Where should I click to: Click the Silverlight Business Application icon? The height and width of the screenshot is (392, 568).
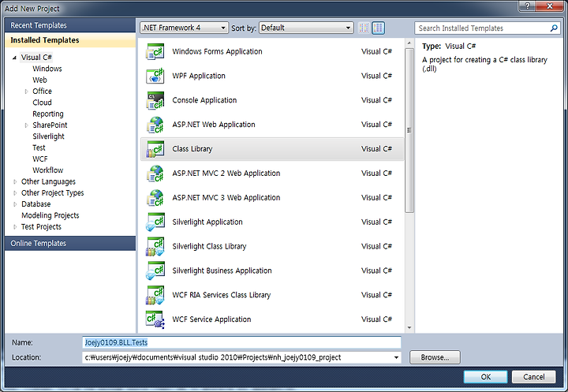pyautogui.click(x=155, y=271)
